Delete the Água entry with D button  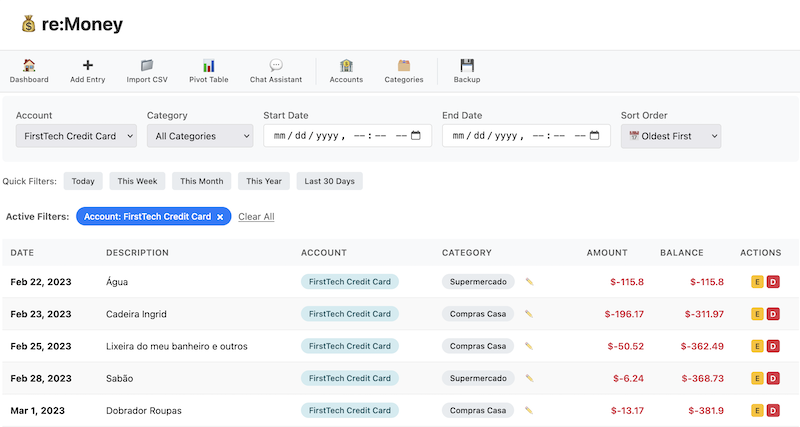coord(773,282)
